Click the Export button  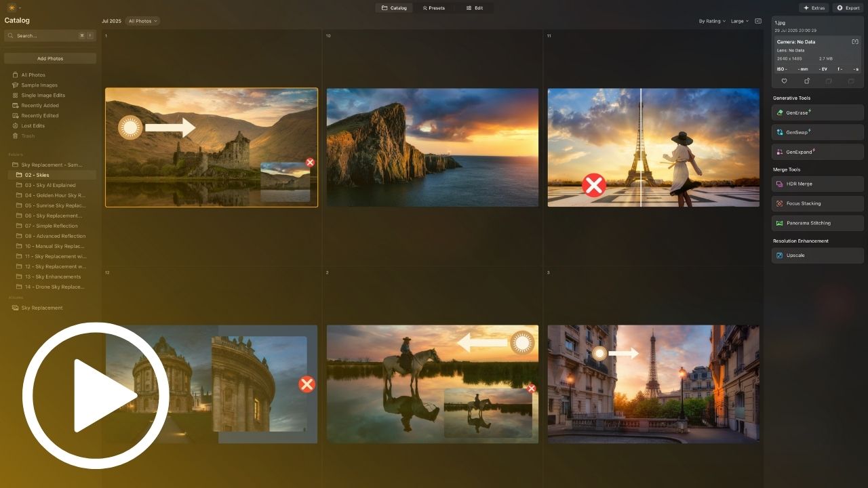[x=848, y=8]
